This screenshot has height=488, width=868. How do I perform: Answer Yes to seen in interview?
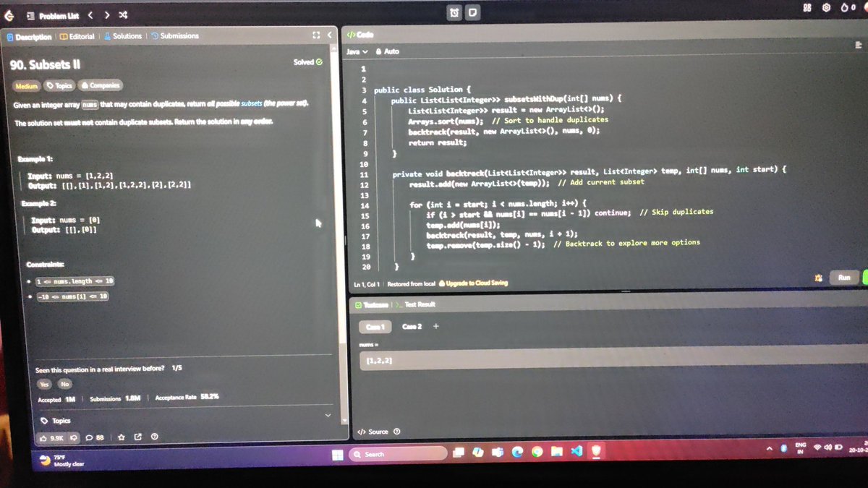[x=44, y=384]
